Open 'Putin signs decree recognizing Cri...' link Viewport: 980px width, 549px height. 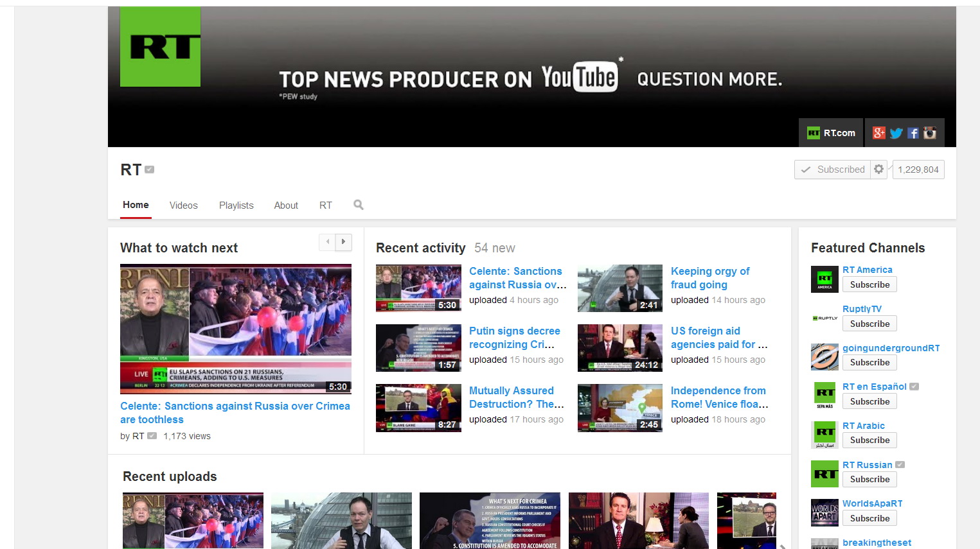coord(515,338)
